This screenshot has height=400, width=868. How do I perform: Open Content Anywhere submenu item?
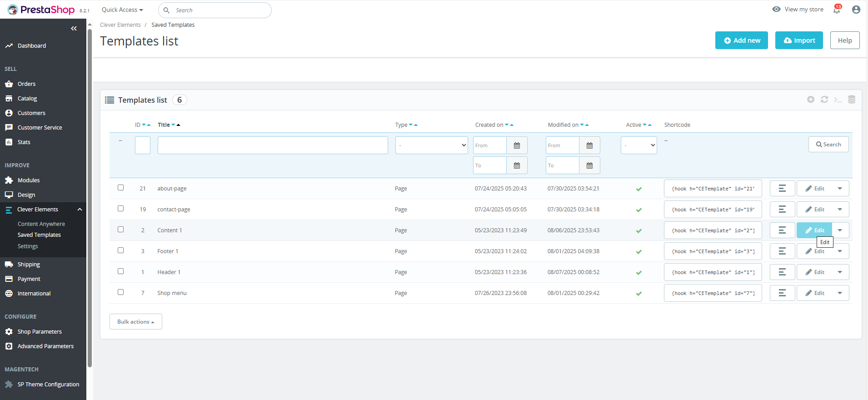point(41,224)
